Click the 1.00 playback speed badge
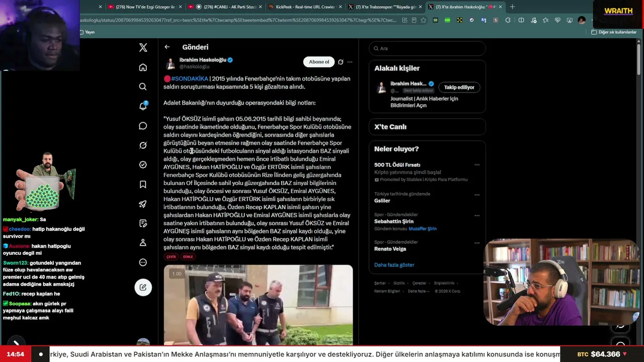 click(177, 274)
